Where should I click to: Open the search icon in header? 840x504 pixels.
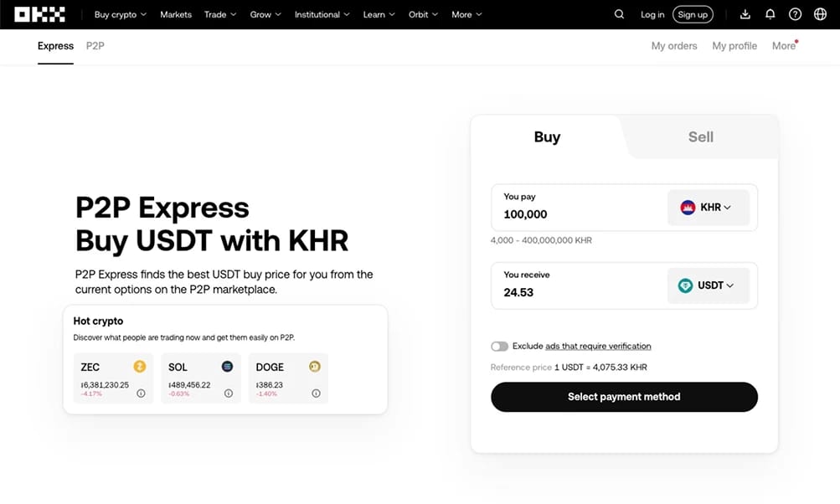pos(619,14)
